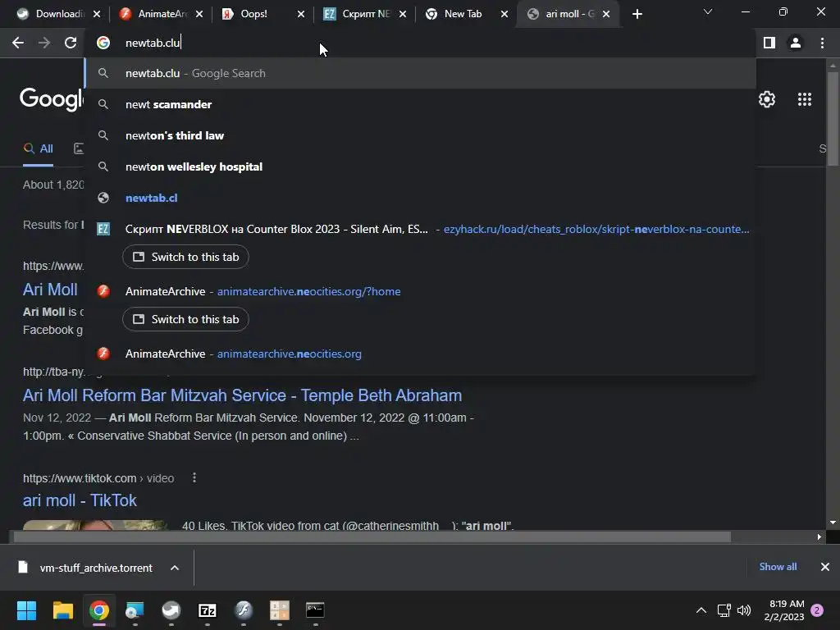Viewport: 840px width, 630px height.
Task: Open the Chrome profile avatar menu
Action: [796, 43]
